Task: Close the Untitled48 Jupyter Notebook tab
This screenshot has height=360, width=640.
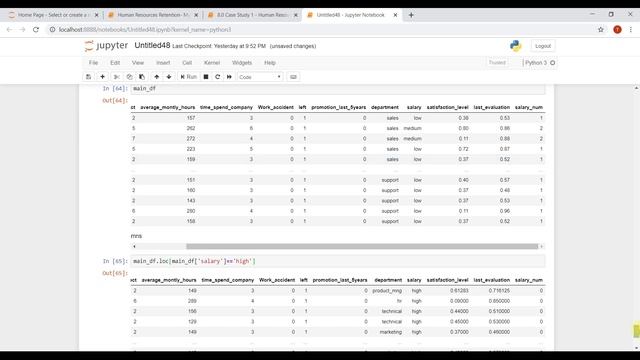Action: [x=395, y=15]
